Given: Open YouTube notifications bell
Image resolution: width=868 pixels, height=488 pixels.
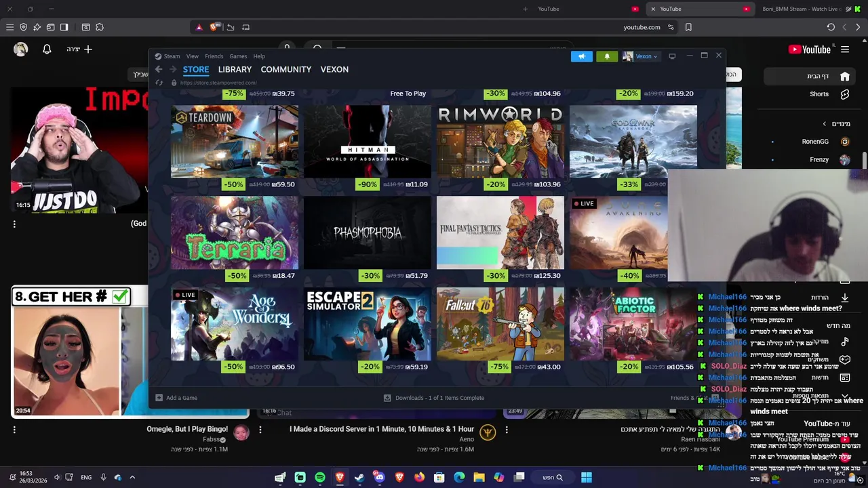Looking at the screenshot, I should coord(47,49).
